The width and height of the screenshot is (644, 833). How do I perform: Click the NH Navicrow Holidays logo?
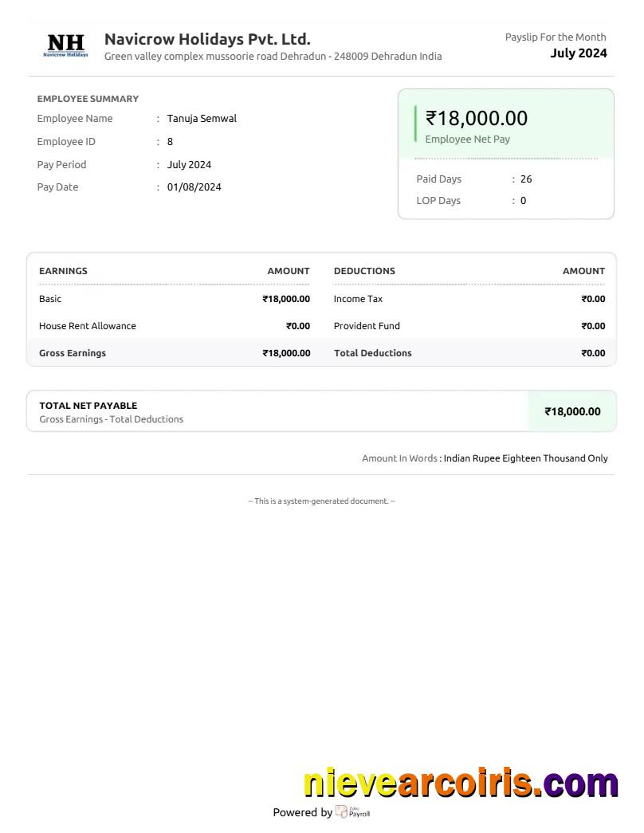point(66,45)
